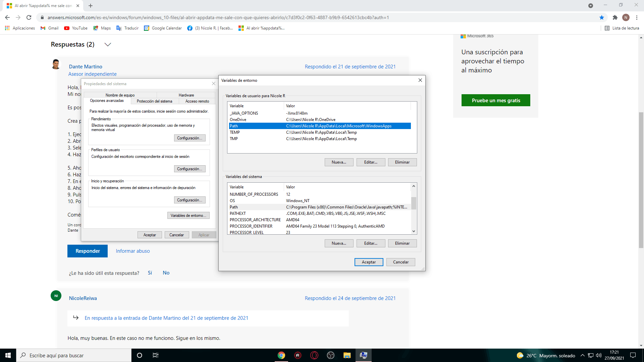Show hidden system tray icons chevron

(582, 355)
